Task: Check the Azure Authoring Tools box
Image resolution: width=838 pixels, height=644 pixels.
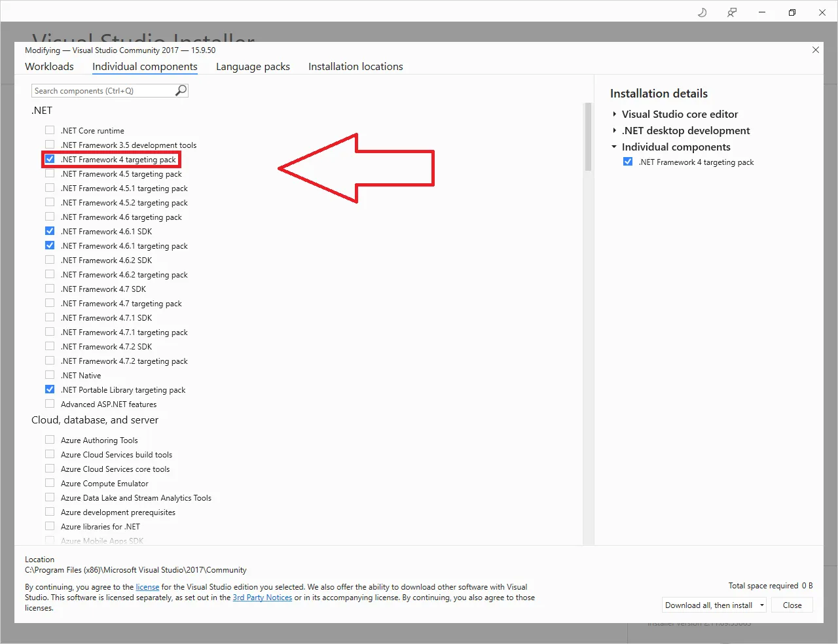Action: 50,440
